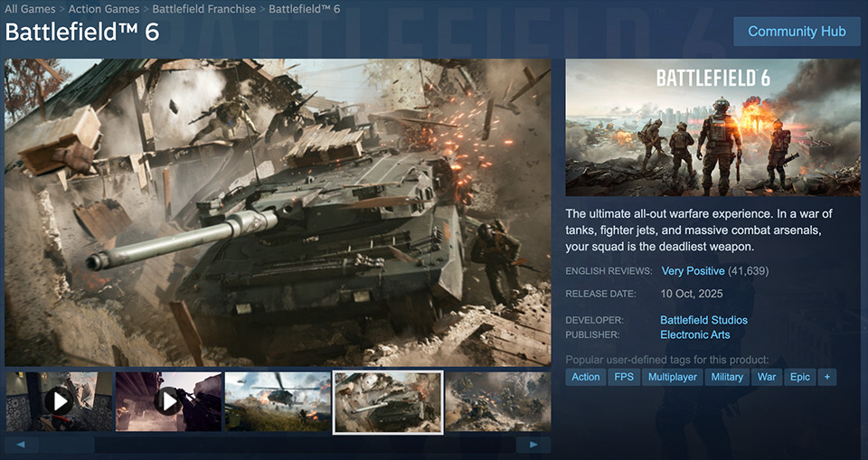Select the FPS tag
Viewport: 868px width, 460px height.
(x=624, y=377)
